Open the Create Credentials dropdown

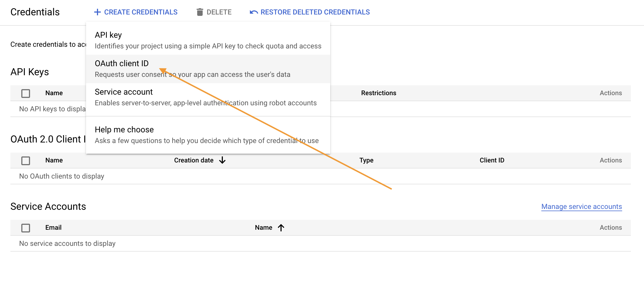tap(141, 12)
